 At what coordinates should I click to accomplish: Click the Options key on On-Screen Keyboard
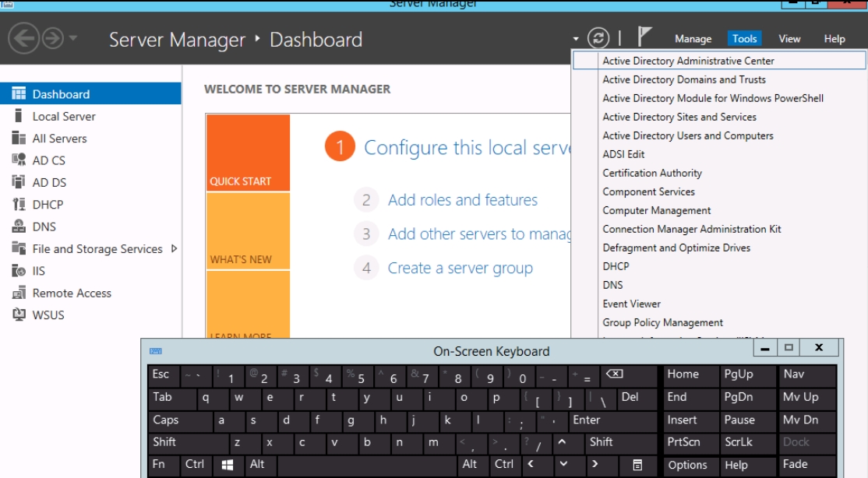coord(691,466)
